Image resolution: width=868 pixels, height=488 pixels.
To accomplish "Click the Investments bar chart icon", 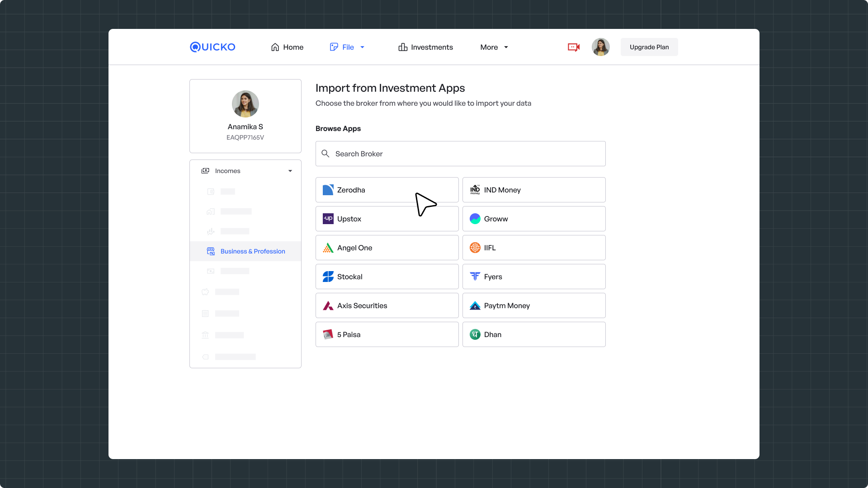I will tap(403, 47).
